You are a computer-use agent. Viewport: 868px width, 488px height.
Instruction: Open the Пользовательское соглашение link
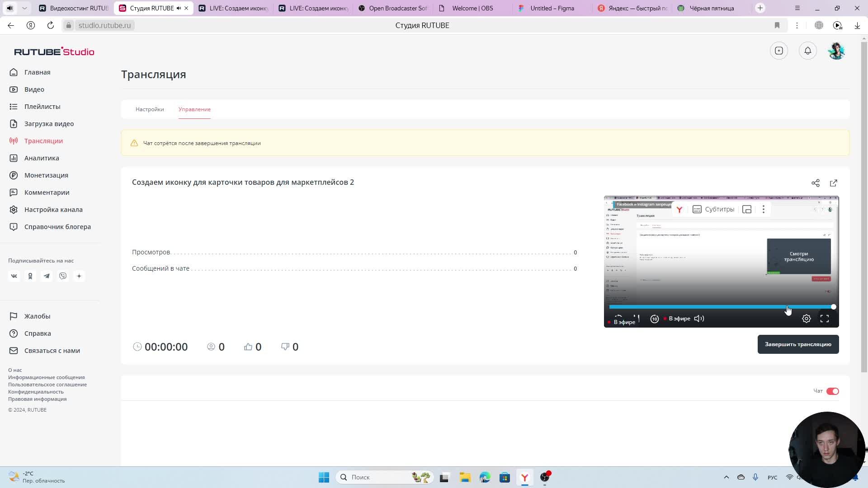point(47,385)
